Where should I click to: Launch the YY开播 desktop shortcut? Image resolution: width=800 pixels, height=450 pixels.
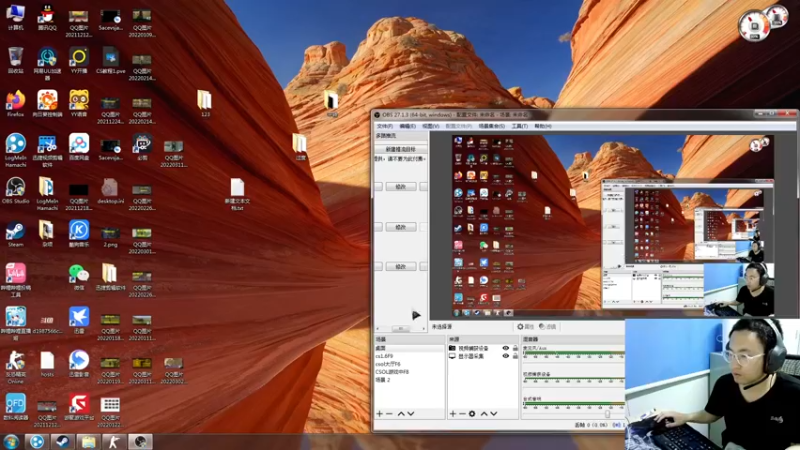pyautogui.click(x=79, y=60)
